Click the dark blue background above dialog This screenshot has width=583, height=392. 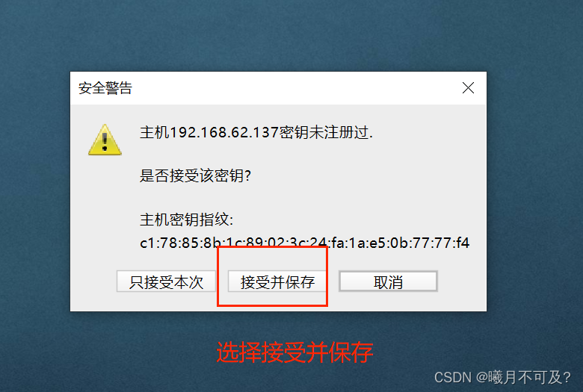291,35
